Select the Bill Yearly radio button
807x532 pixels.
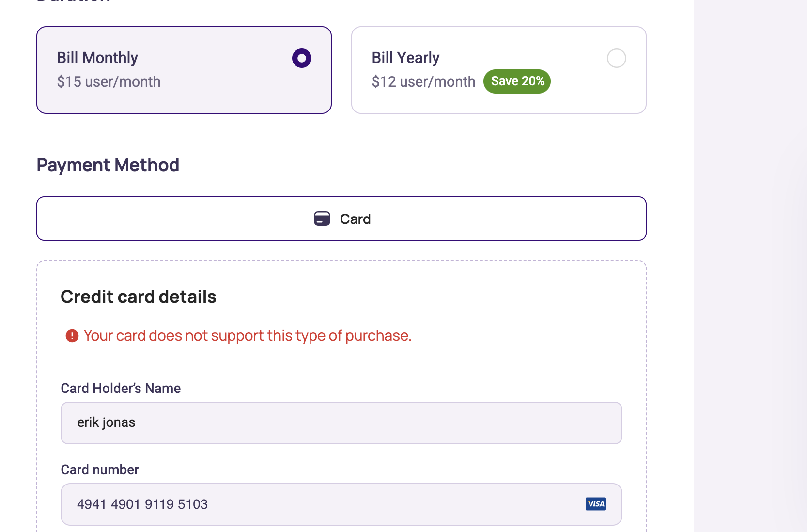616,58
